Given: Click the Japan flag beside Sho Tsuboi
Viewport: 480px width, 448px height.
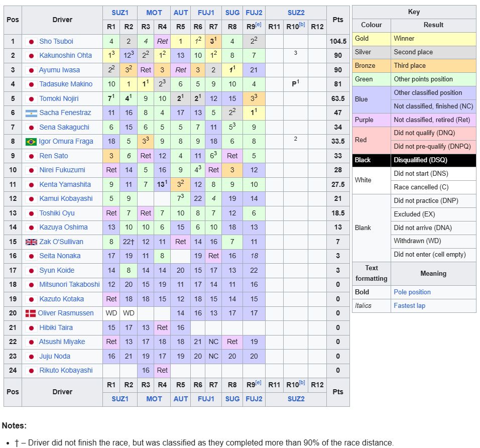Looking at the screenshot, I should tap(31, 42).
